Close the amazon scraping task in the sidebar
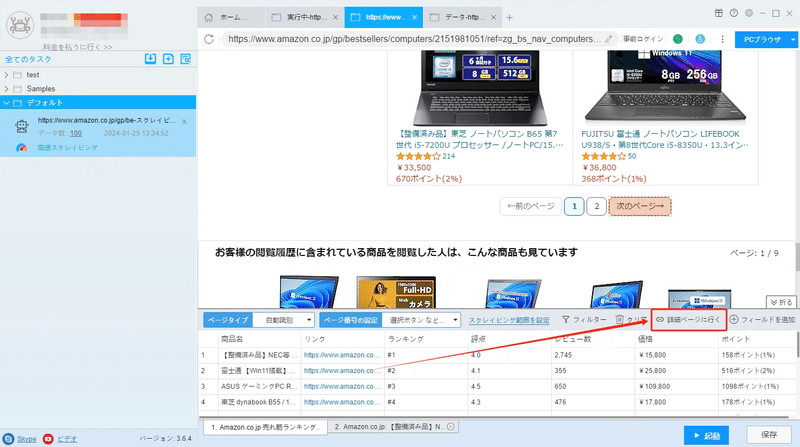The width and height of the screenshot is (800, 447). click(184, 121)
